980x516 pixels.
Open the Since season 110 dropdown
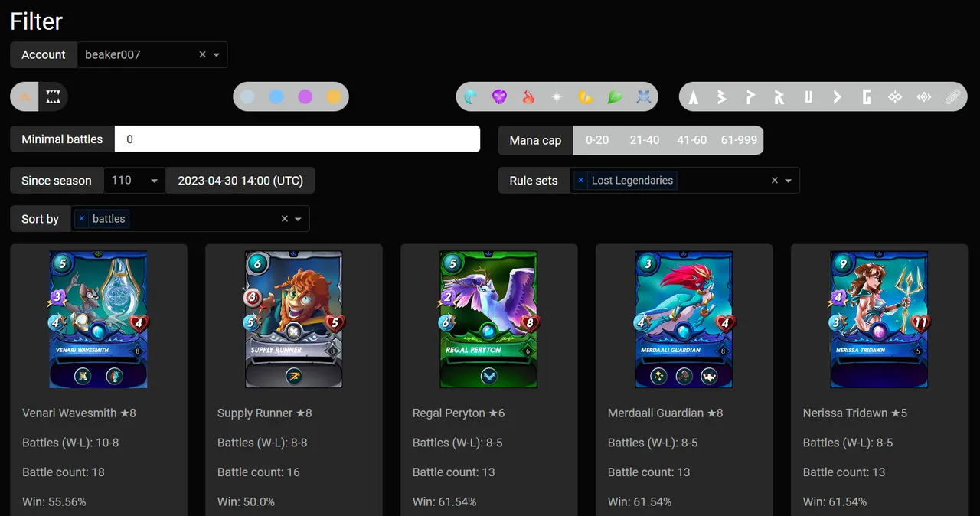coord(135,181)
